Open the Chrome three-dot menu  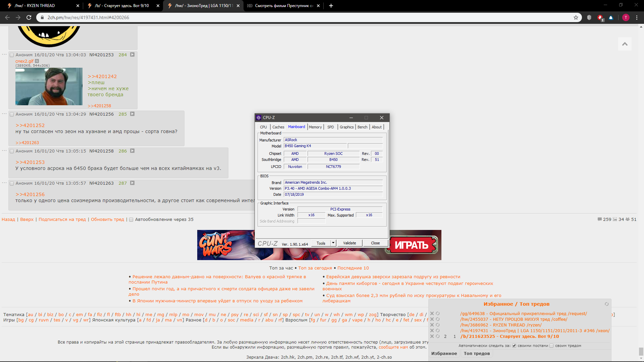pyautogui.click(x=637, y=17)
